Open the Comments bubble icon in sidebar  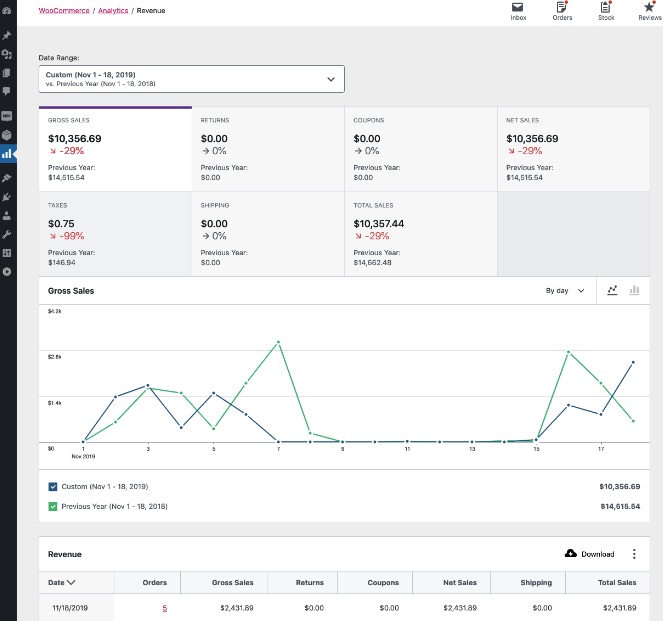point(6,91)
